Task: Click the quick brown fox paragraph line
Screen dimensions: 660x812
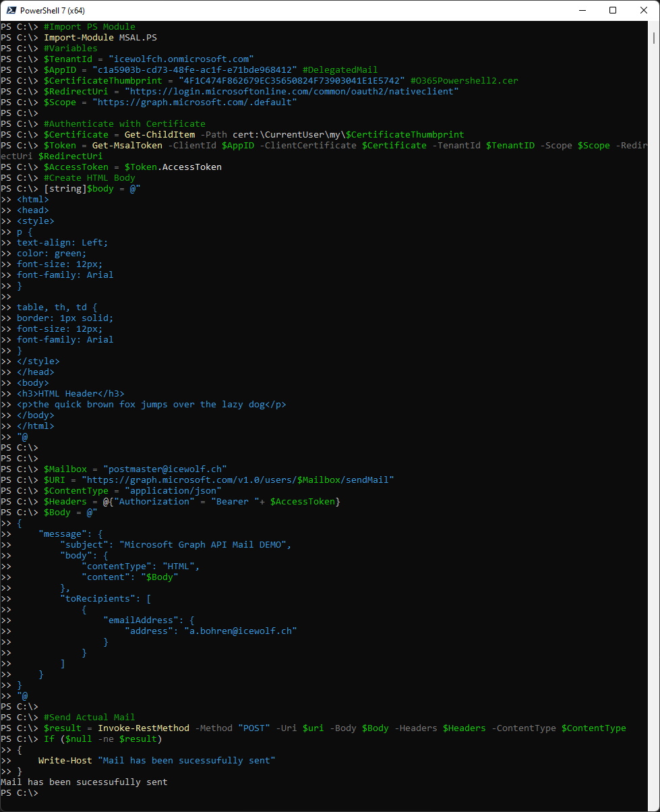Action: click(x=152, y=405)
